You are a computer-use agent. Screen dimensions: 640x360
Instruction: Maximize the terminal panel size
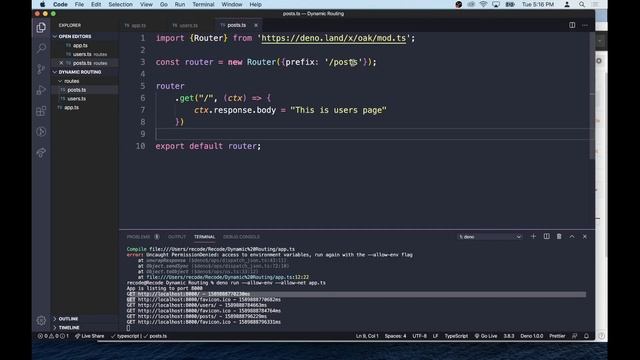pos(572,236)
